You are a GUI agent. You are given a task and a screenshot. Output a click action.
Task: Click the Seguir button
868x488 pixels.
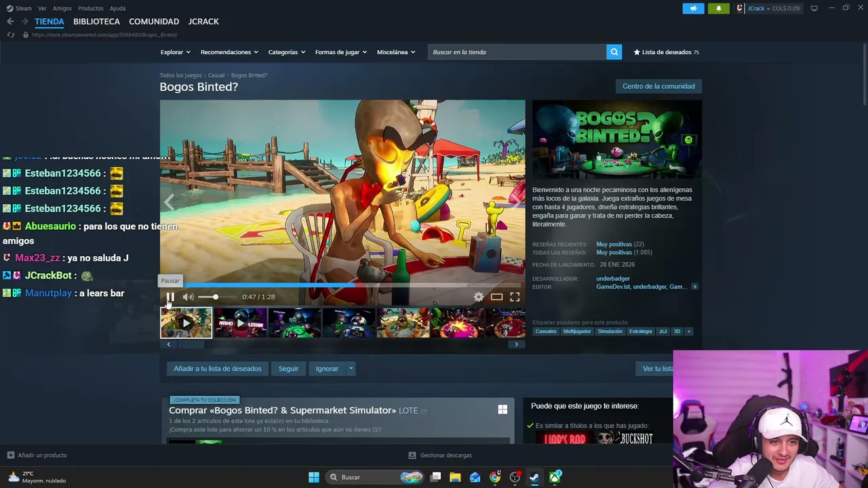[288, 369]
